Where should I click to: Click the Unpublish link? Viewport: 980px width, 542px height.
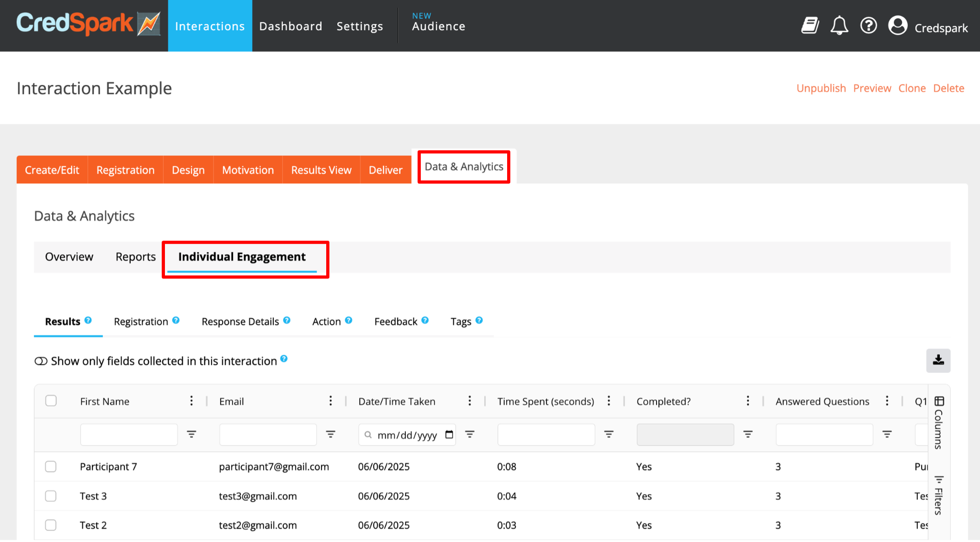821,88
